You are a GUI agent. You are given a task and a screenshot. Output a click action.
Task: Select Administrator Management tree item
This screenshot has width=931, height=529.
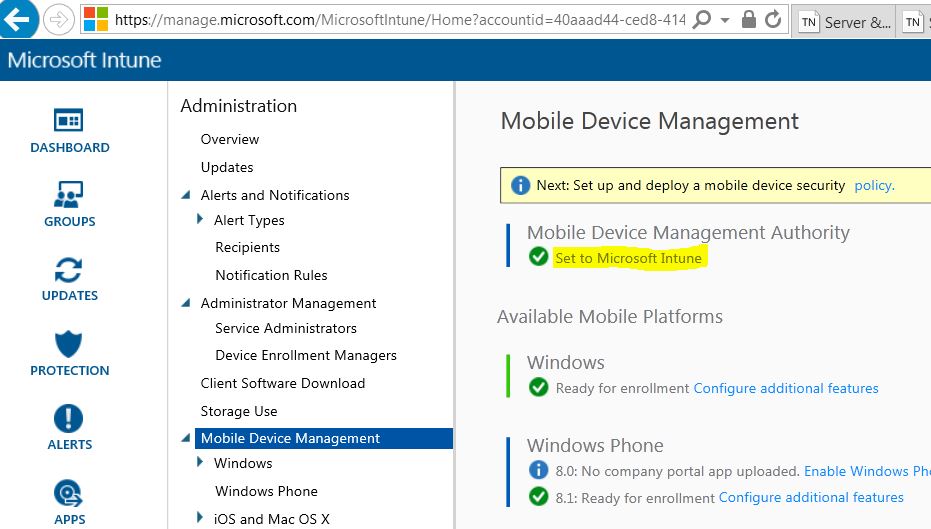coord(289,303)
